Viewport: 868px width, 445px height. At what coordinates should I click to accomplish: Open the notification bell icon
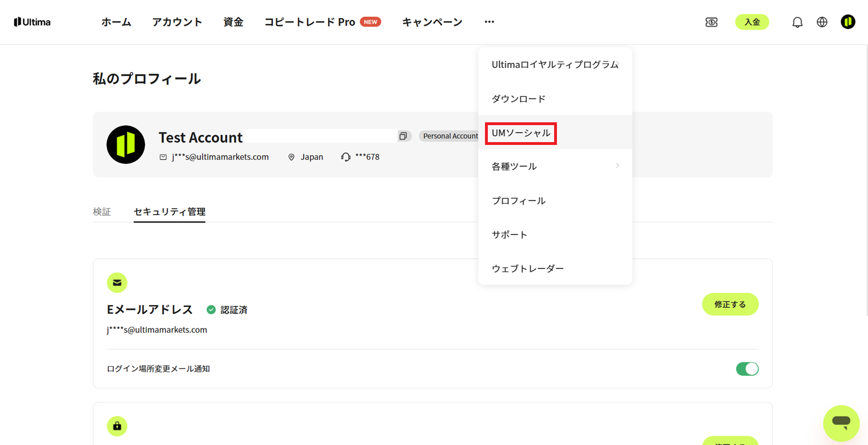(797, 22)
